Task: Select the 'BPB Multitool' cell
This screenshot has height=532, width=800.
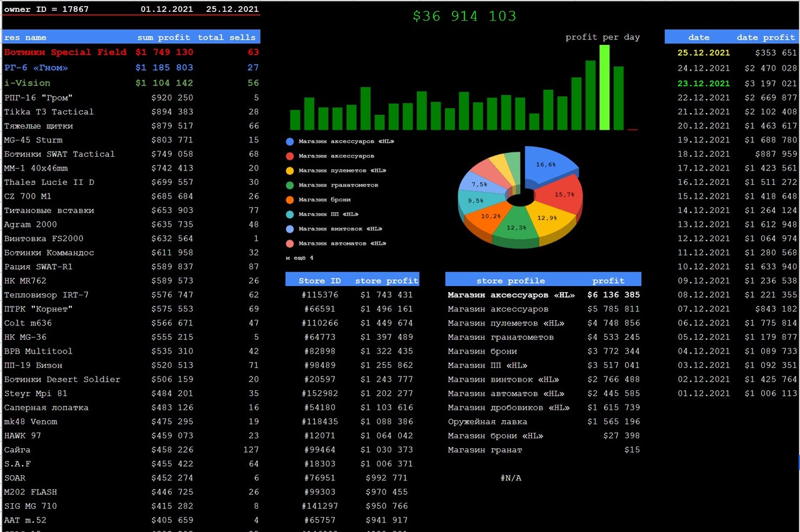Action: coord(38,351)
